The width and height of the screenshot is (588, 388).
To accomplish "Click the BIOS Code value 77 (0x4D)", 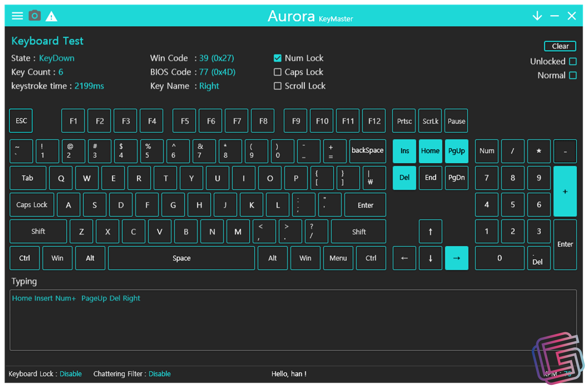I will [x=217, y=72].
